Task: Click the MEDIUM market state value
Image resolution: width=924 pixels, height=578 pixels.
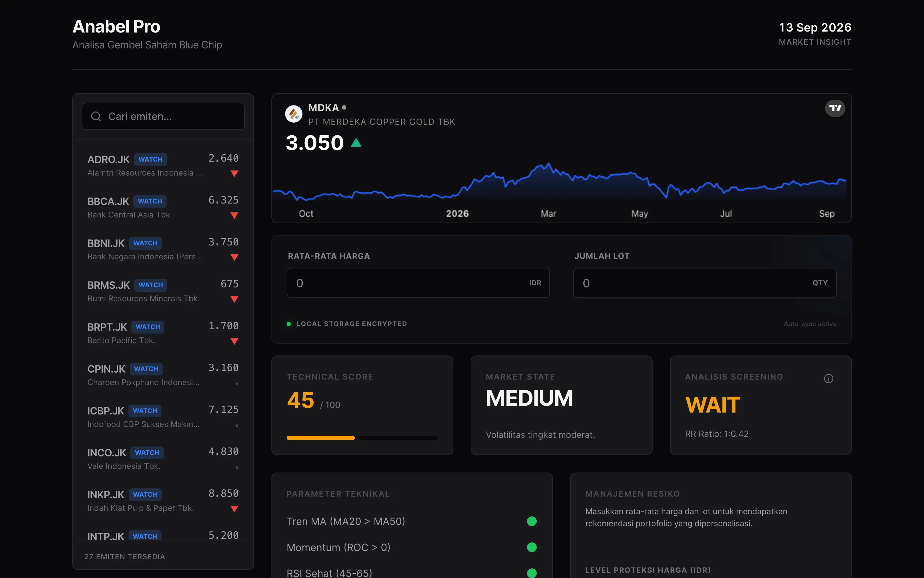Action: coord(529,398)
